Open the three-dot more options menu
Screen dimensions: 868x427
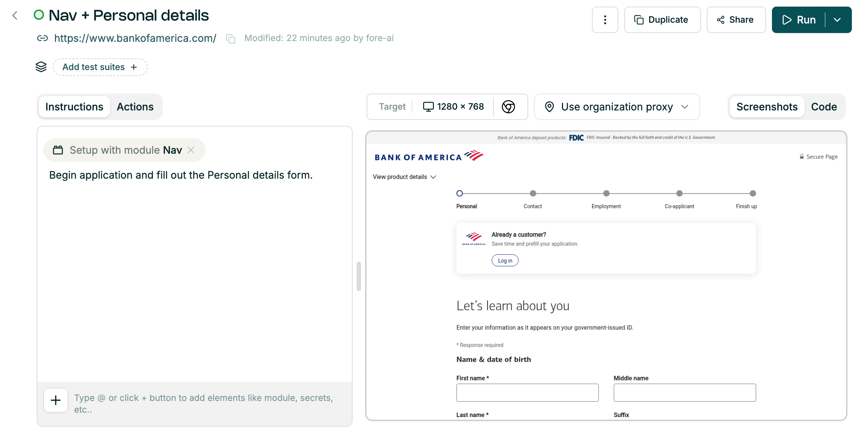605,20
